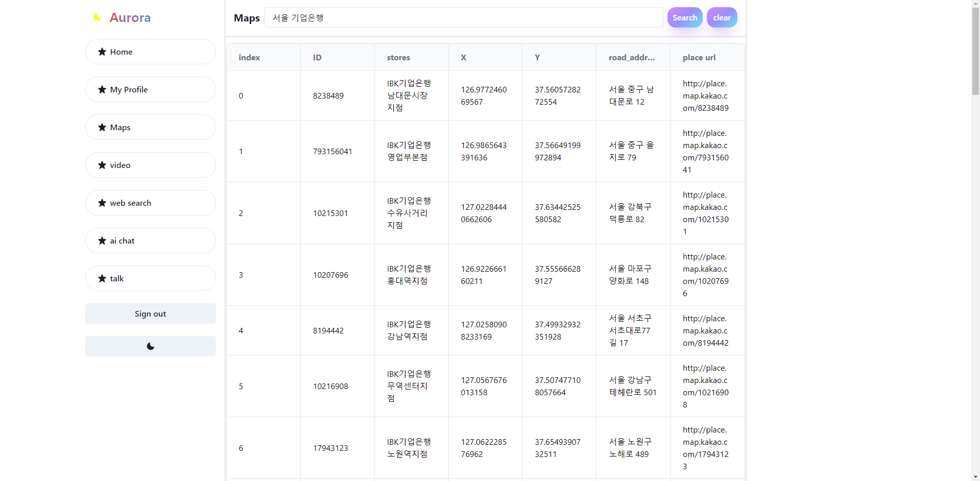980x481 pixels.
Task: Click place url ending in 10207696
Action: coord(706,275)
